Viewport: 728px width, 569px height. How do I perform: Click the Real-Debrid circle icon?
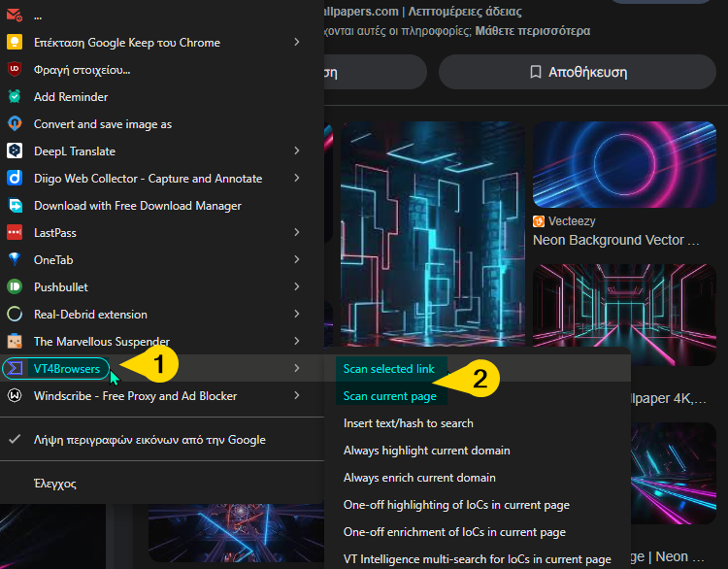click(x=15, y=314)
